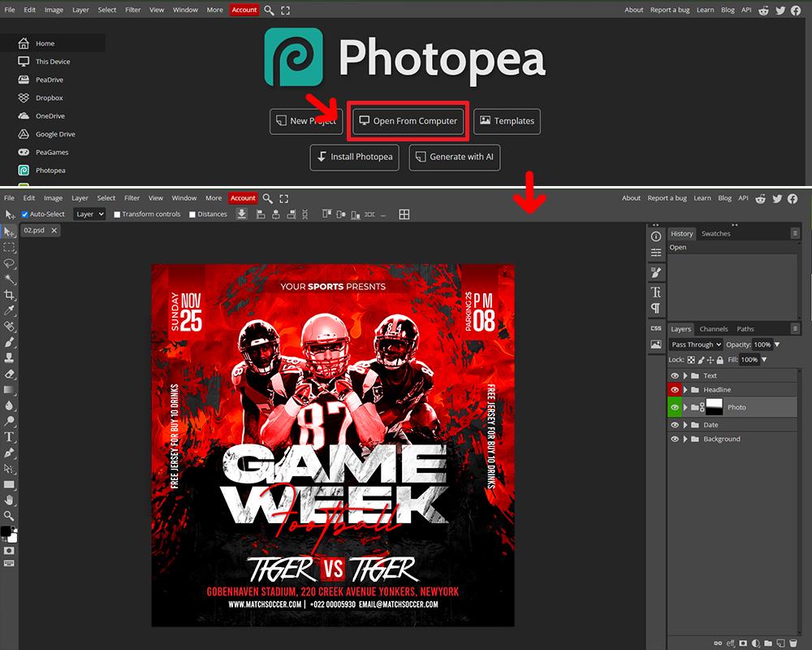
Task: Click the black foreground color swatch
Action: click(6, 531)
